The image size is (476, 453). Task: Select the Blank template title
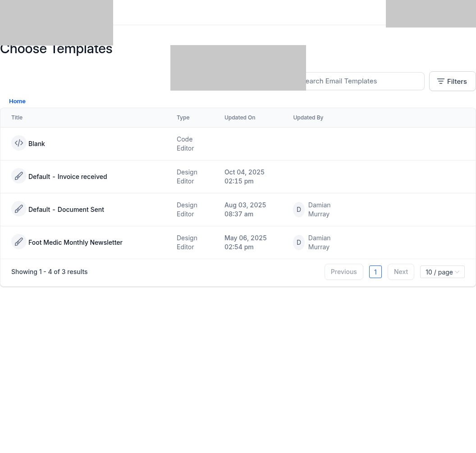37,144
